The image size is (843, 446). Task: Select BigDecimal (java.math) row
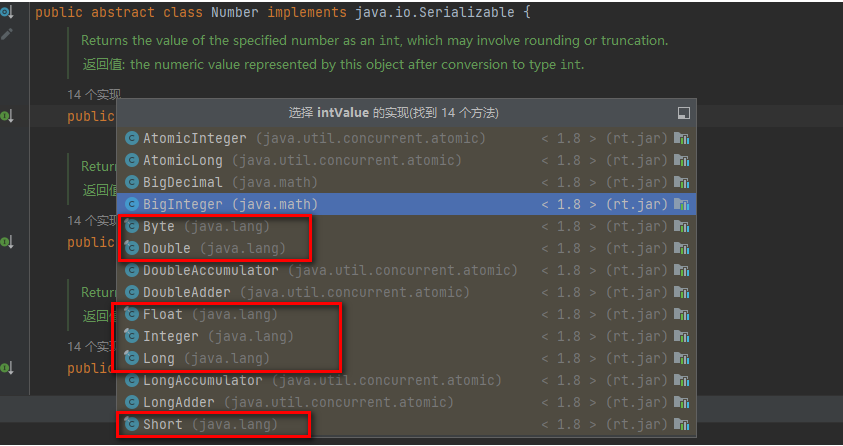[x=406, y=182]
